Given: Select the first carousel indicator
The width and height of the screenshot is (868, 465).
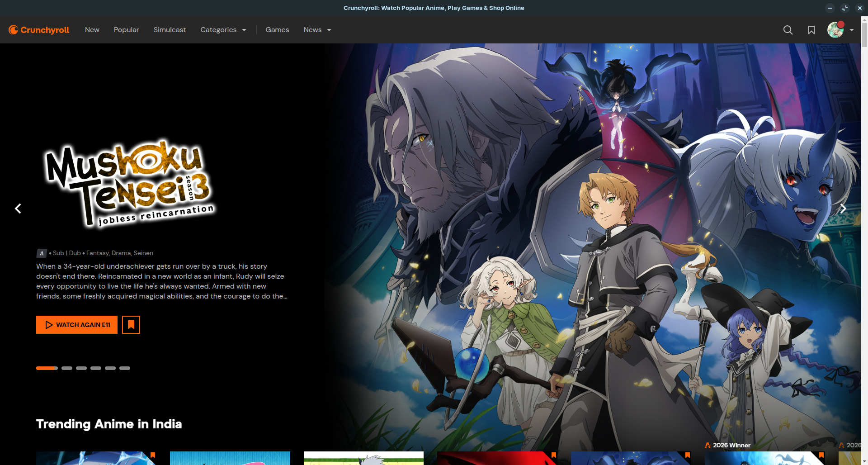Looking at the screenshot, I should (x=47, y=368).
